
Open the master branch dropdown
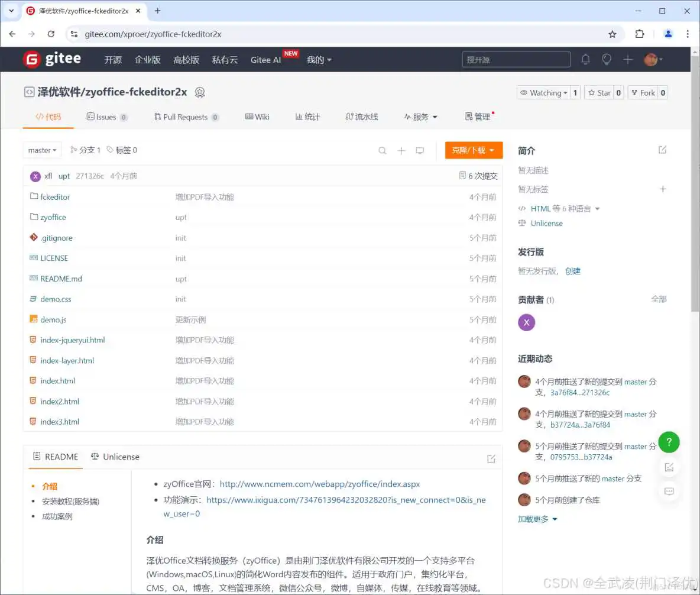coord(42,150)
